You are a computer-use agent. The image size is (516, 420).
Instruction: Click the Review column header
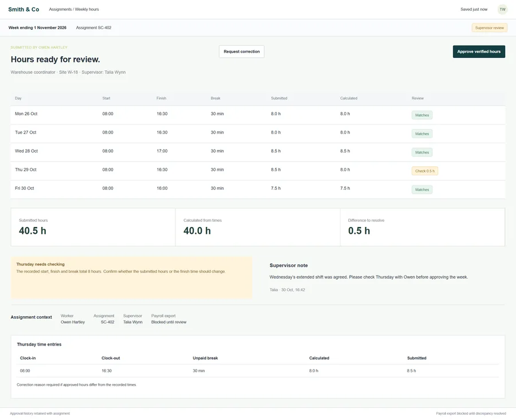(x=417, y=99)
